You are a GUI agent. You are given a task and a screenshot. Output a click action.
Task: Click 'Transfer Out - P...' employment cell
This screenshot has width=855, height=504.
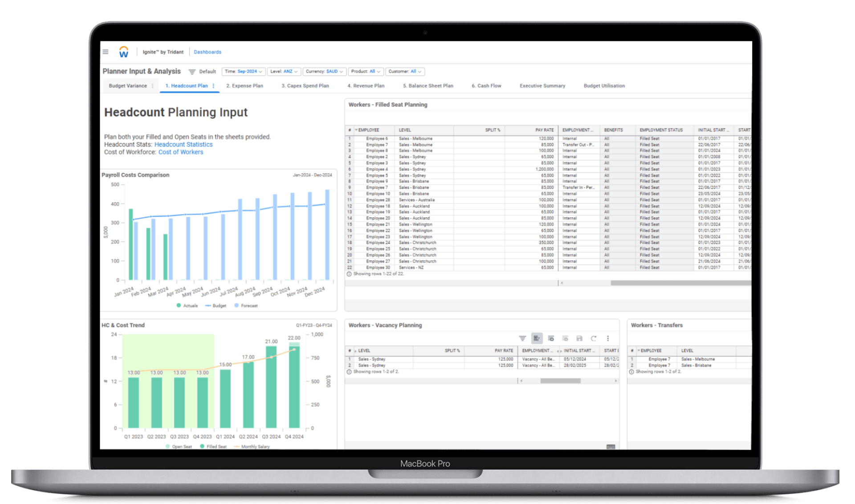(x=578, y=145)
